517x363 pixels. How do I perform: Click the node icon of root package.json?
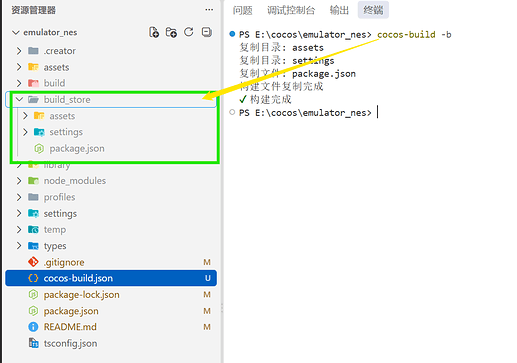coord(33,311)
